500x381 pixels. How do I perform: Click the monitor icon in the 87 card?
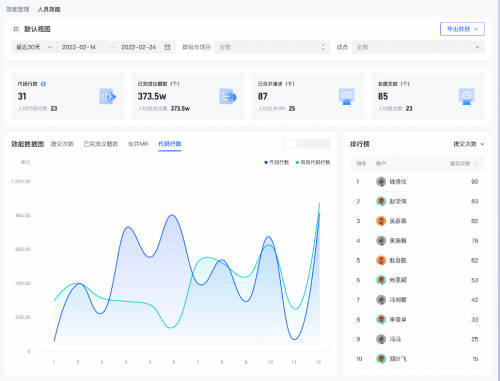coord(347,97)
